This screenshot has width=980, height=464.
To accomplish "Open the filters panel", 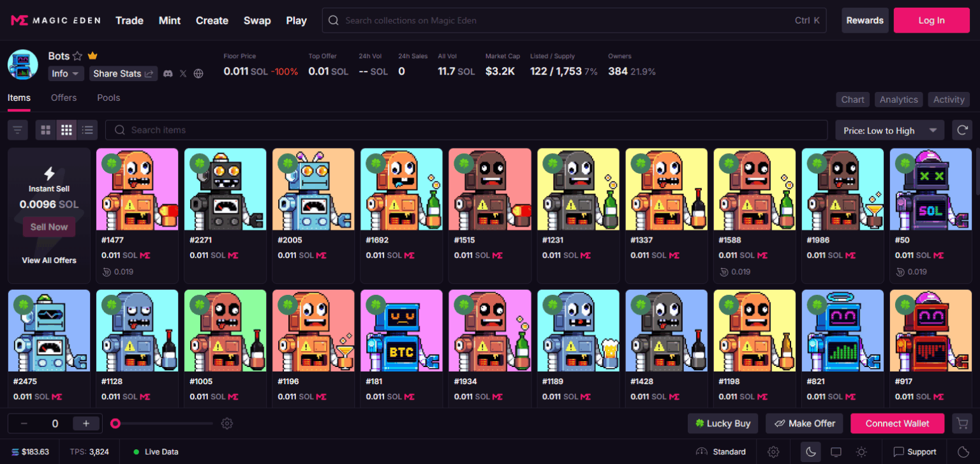I will (x=17, y=130).
